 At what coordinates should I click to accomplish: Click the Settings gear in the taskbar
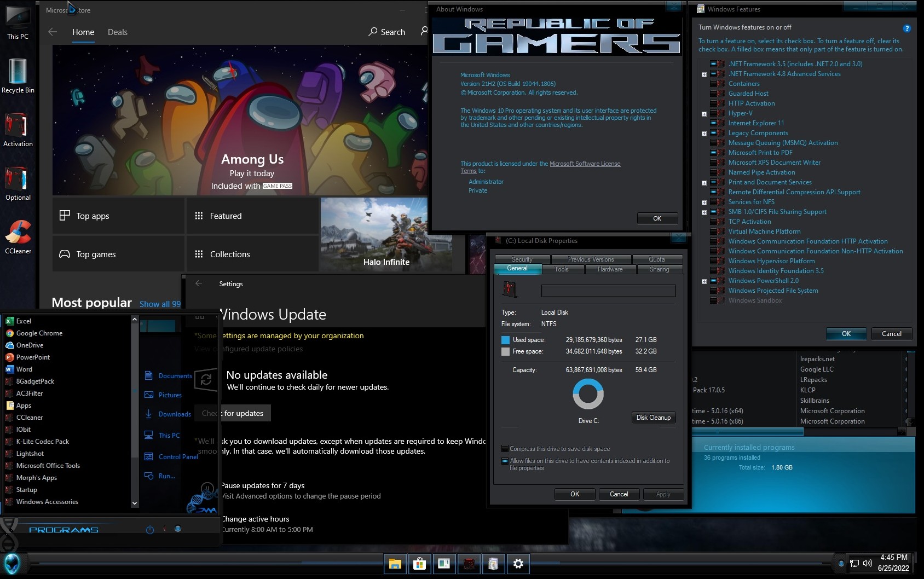[518, 564]
